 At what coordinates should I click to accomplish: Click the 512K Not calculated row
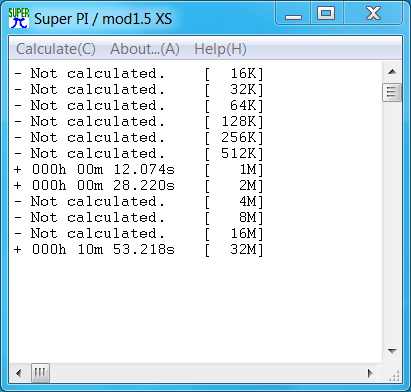pos(139,154)
